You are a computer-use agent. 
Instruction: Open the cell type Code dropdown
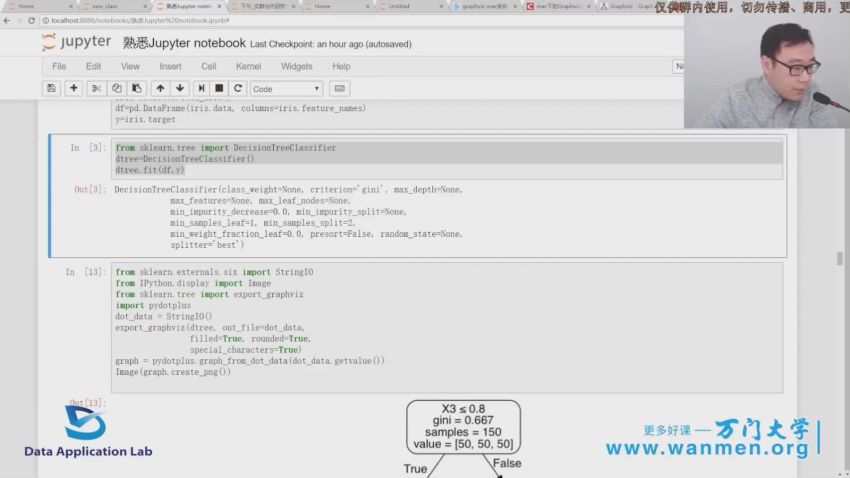286,88
